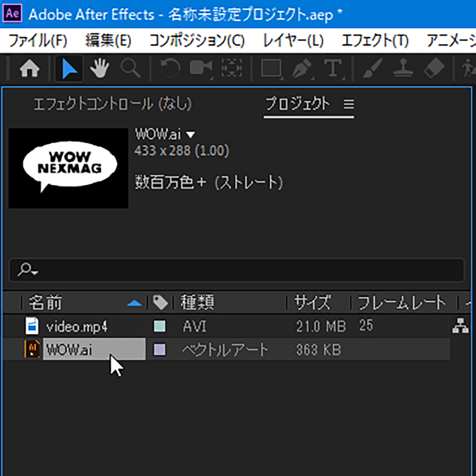
Task: Sort by フレームレート column header
Action: 402,303
